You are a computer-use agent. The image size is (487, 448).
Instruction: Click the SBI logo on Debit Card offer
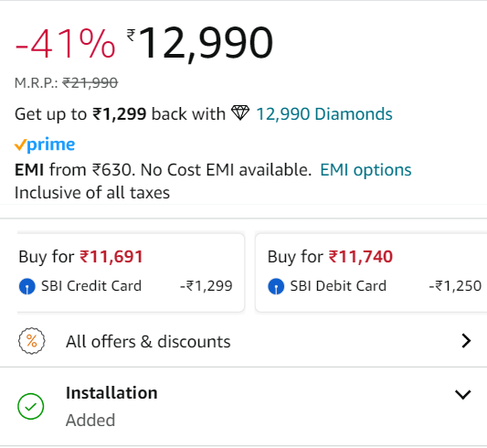pyautogui.click(x=276, y=286)
